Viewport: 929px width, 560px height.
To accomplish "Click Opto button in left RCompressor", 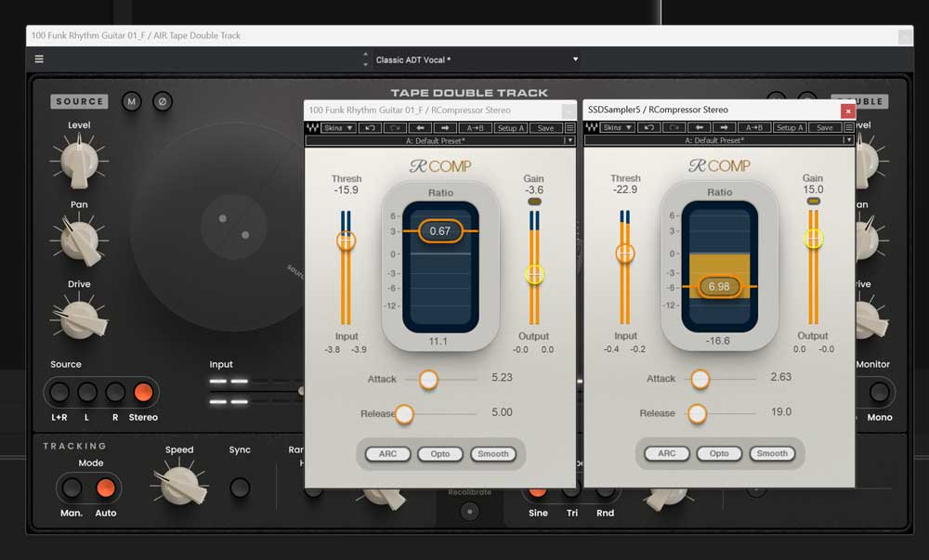I will pos(440,454).
